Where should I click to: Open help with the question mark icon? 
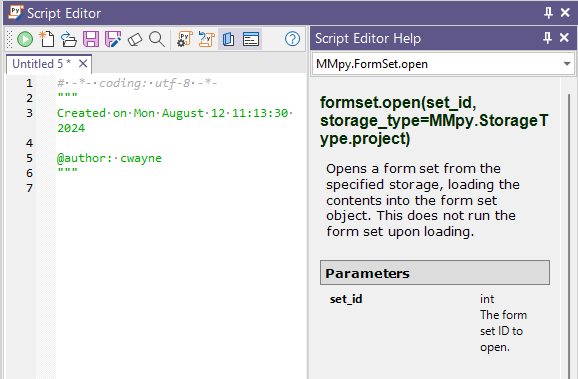coord(292,39)
